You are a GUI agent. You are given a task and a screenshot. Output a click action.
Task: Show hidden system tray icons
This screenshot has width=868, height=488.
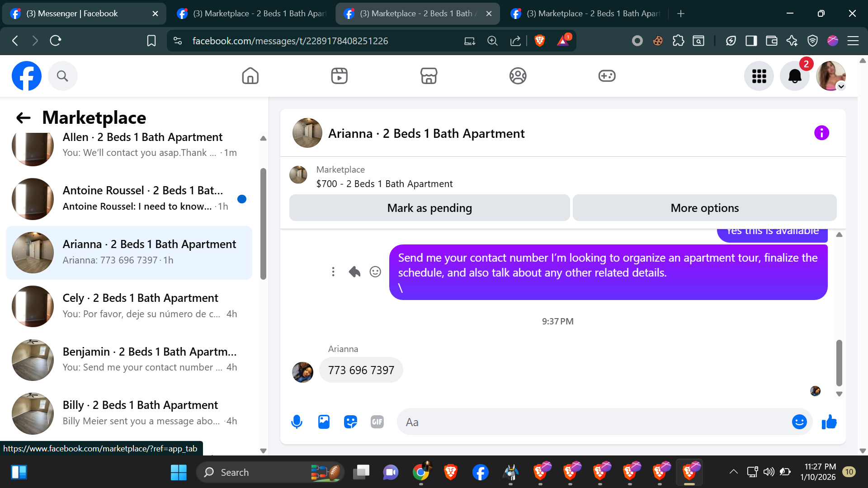pyautogui.click(x=733, y=472)
